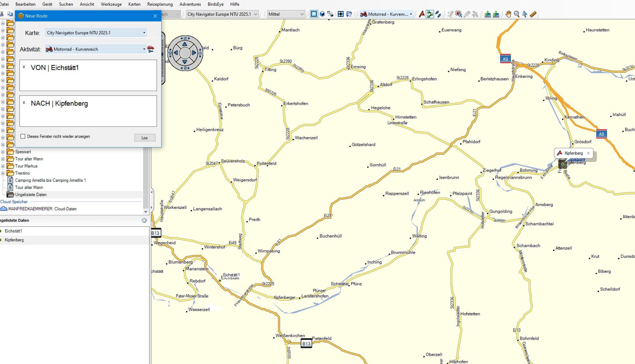Switch to 3D map view cube

pyautogui.click(x=322, y=14)
